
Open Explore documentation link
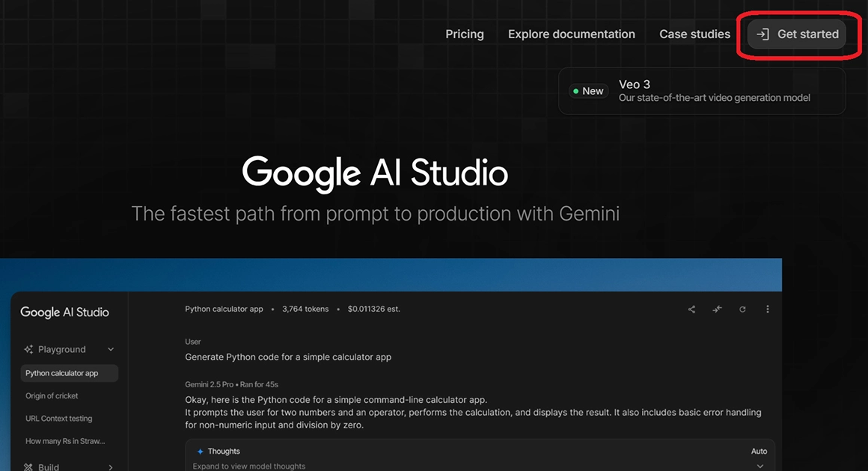[x=571, y=34]
